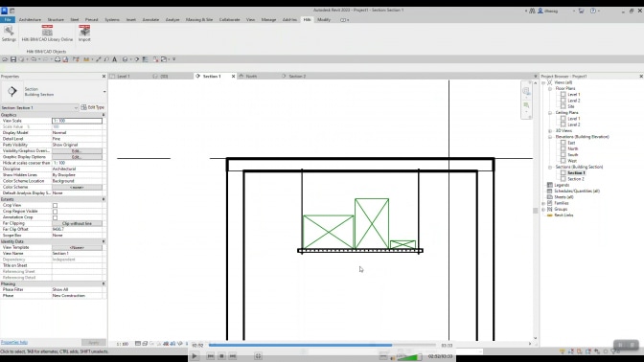Open the Help question mark icon
This screenshot has height=362, width=644.
[593, 11]
